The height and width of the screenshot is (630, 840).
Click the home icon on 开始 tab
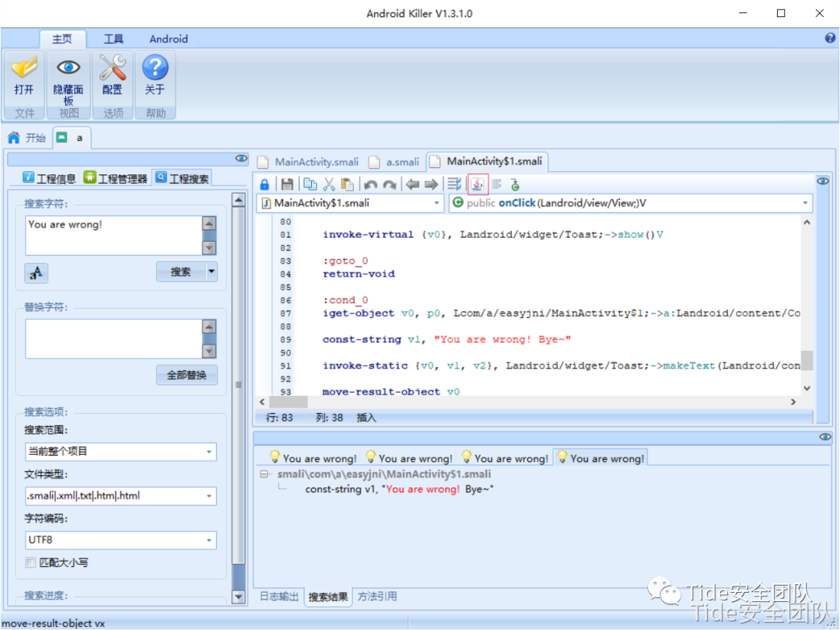(14, 138)
